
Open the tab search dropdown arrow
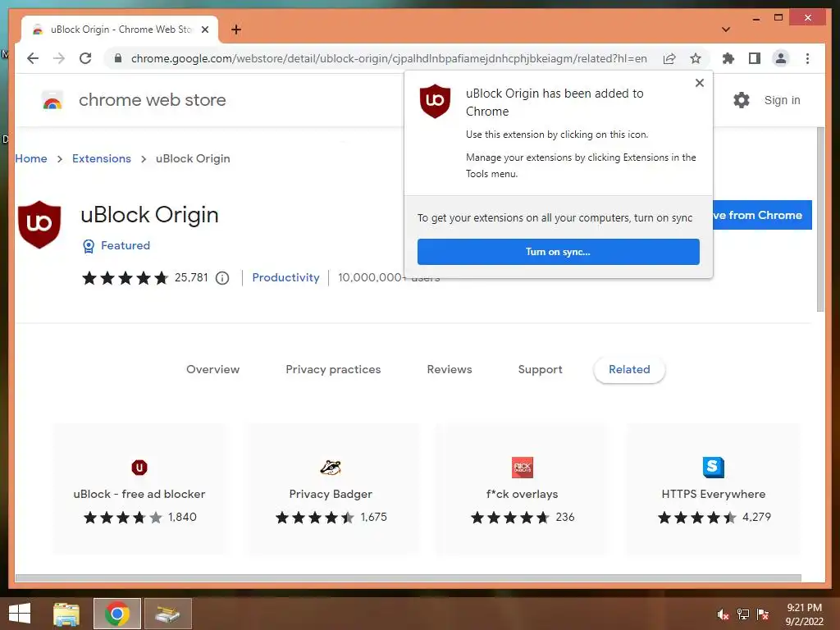[726, 30]
